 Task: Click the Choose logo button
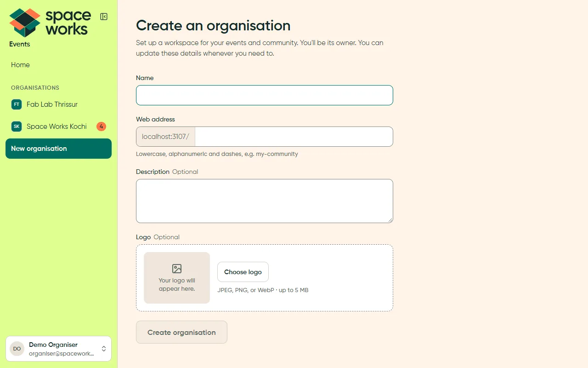(243, 272)
